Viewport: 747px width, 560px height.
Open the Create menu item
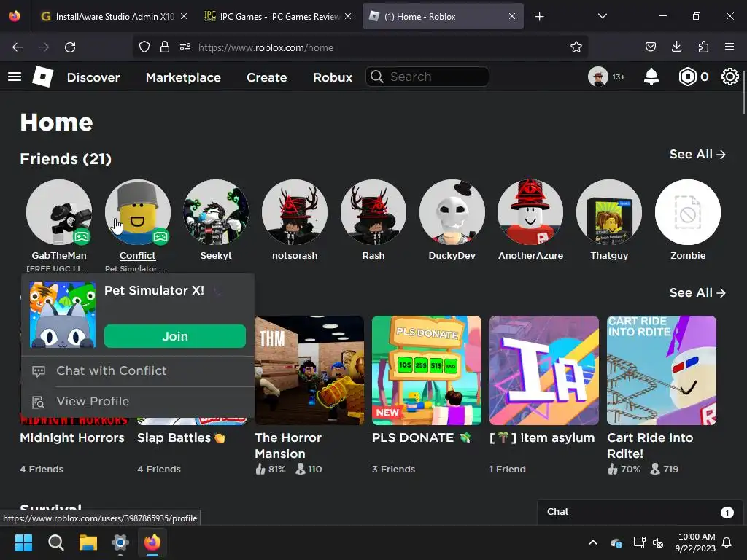tap(267, 77)
